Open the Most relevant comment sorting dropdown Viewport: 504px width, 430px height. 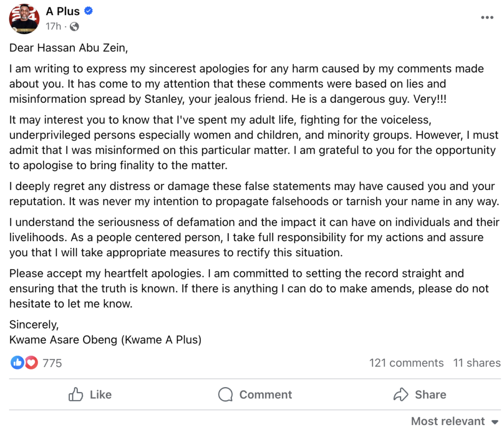pyautogui.click(x=448, y=421)
